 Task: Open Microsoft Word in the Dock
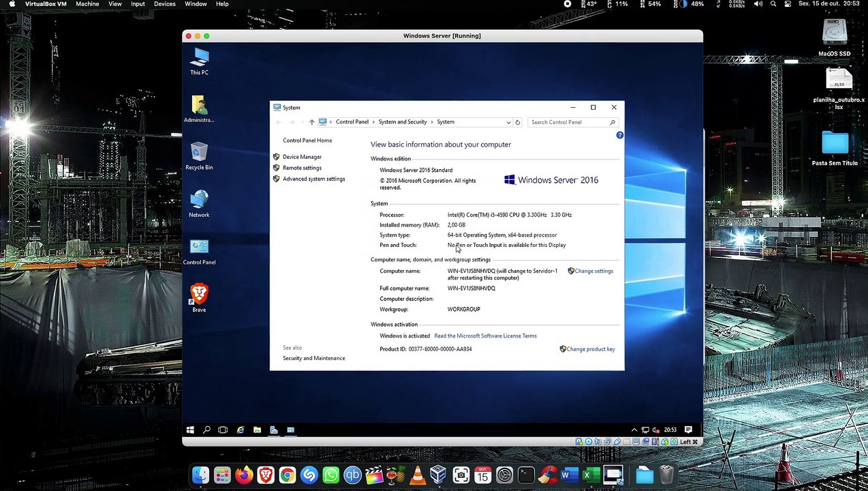570,475
